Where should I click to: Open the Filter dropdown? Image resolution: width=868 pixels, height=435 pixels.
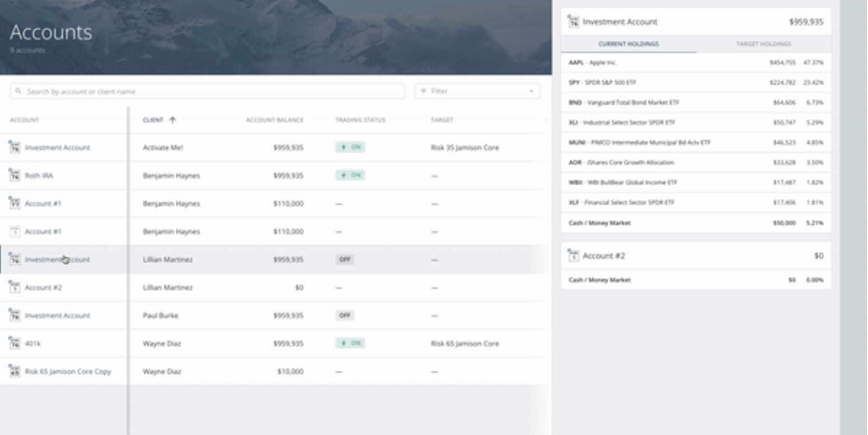pos(477,91)
